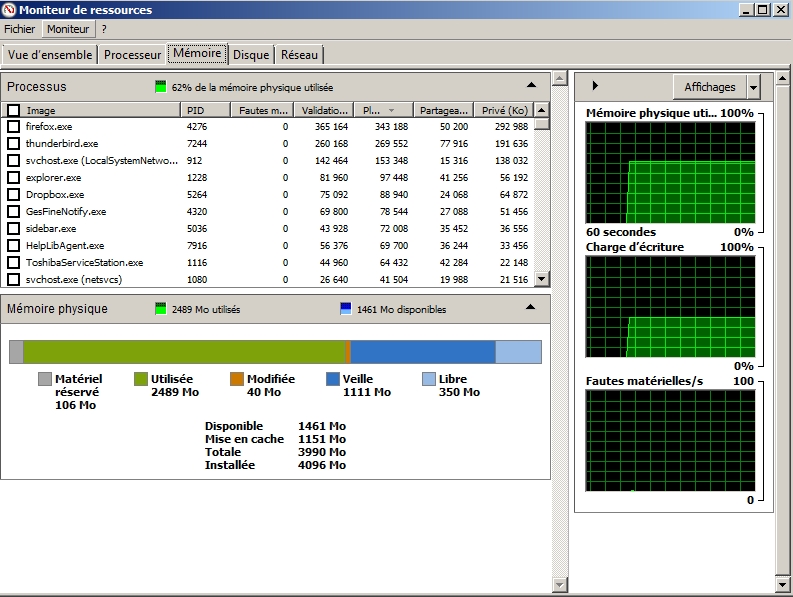Click green memory usage indicator in Processus header
Viewport: 793px width, 597px height.
pyautogui.click(x=160, y=87)
